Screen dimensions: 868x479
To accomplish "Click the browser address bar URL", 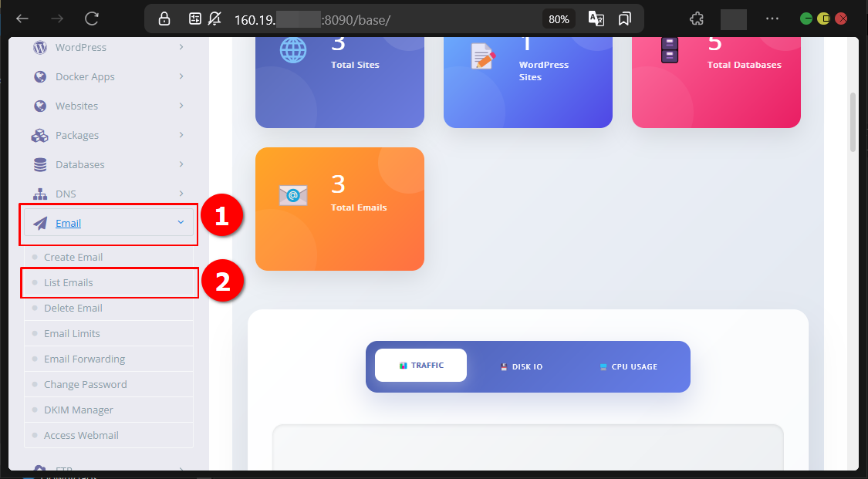I will [x=312, y=20].
